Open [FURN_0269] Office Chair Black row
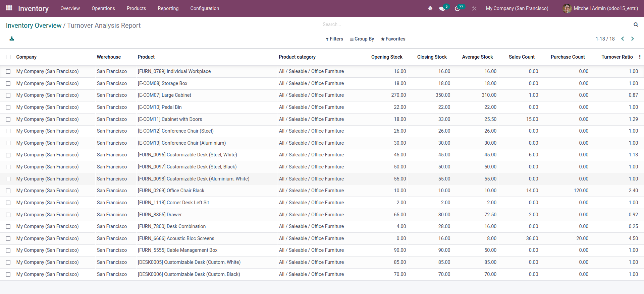Screen dimensions: 644x294 (x=171, y=191)
